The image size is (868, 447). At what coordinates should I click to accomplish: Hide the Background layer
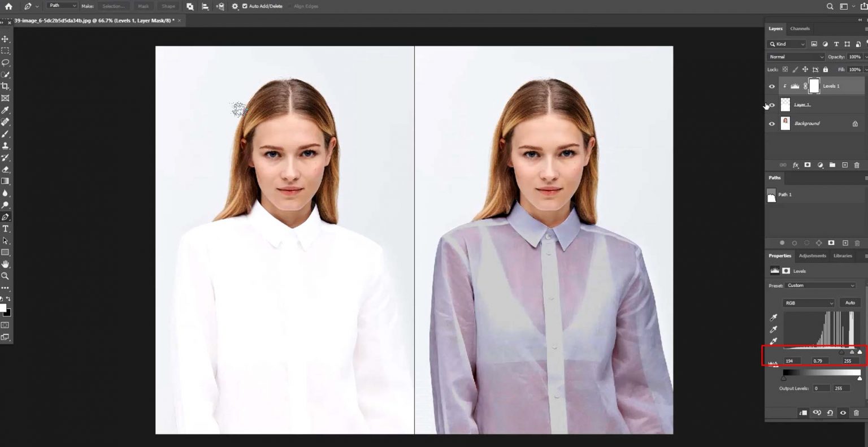pyautogui.click(x=772, y=123)
